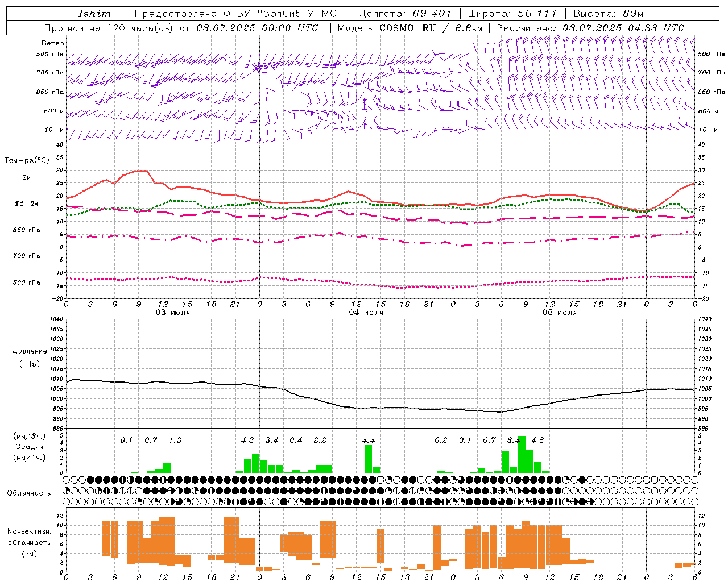Click the precipitation value 4.3
This screenshot has height=582, width=728.
(247, 440)
